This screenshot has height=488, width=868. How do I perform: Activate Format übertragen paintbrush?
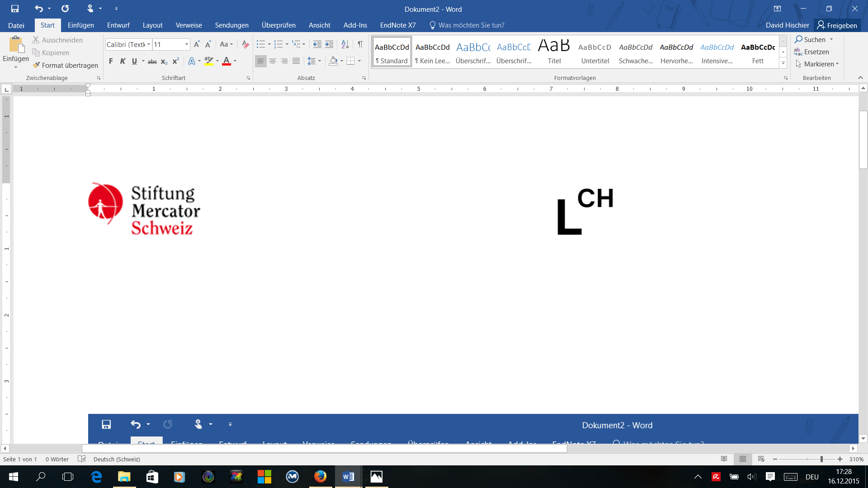pos(65,66)
